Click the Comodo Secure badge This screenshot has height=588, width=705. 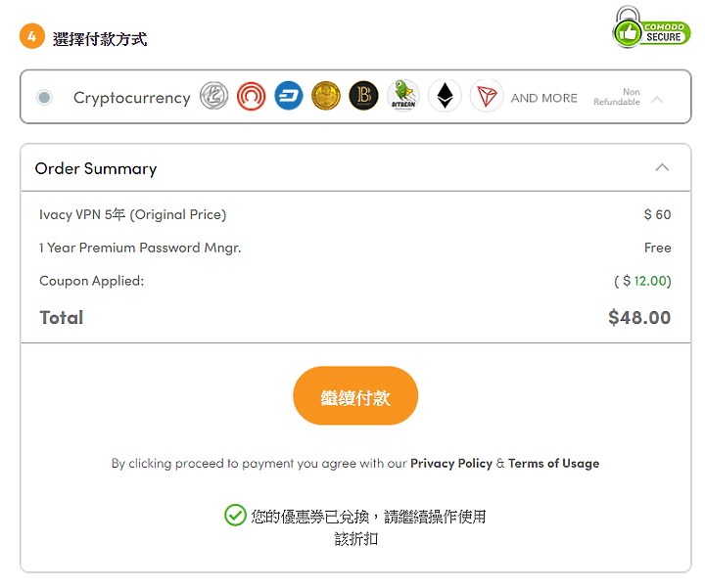(651, 27)
